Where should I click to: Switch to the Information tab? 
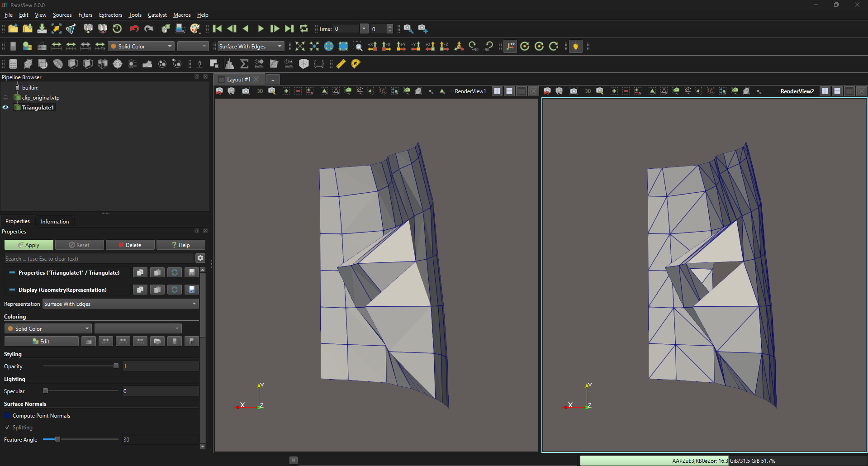coord(55,222)
